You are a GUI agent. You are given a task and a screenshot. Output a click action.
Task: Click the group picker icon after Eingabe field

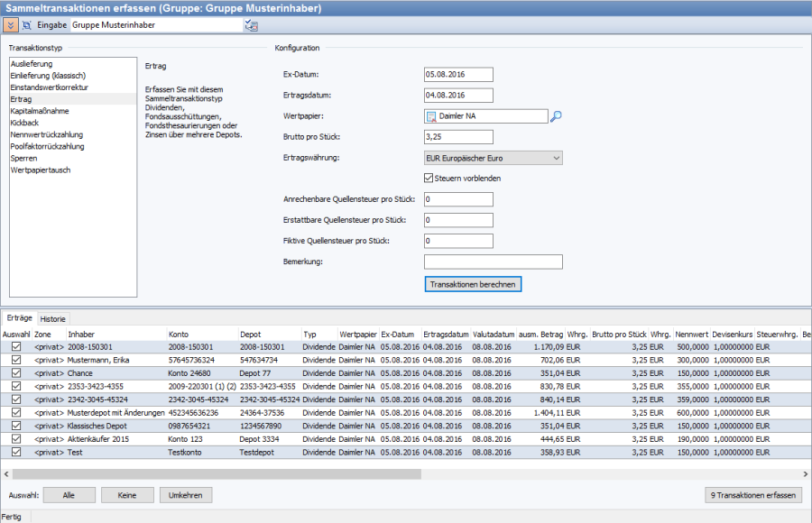coord(251,25)
